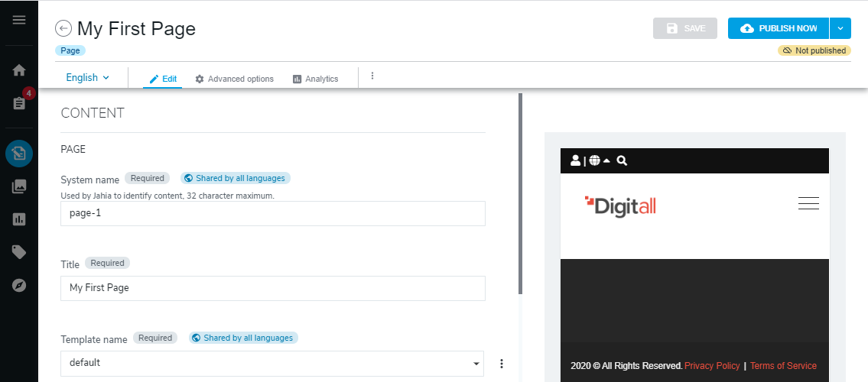Open the highlighted page editor sidebar icon

[x=19, y=154]
